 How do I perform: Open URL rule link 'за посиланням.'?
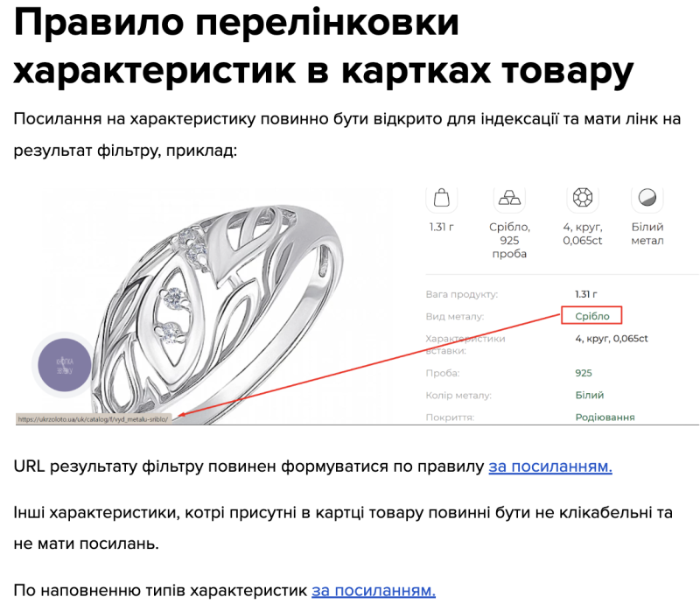tap(549, 466)
